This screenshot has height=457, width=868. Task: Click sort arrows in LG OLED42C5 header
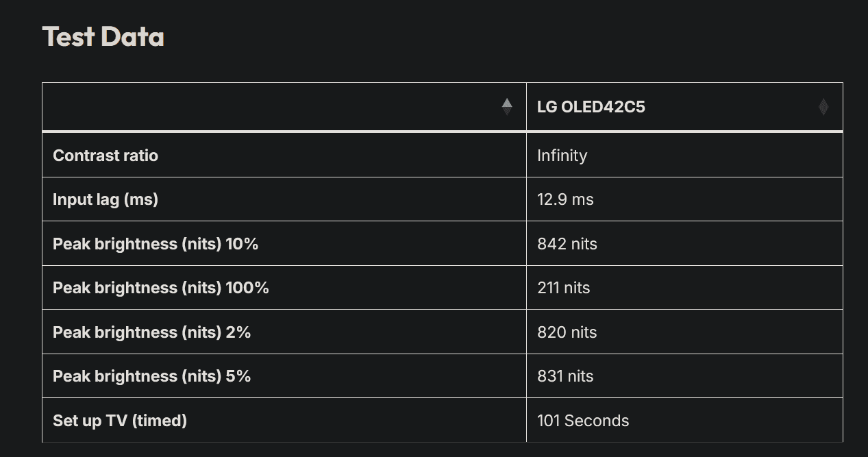coord(823,107)
